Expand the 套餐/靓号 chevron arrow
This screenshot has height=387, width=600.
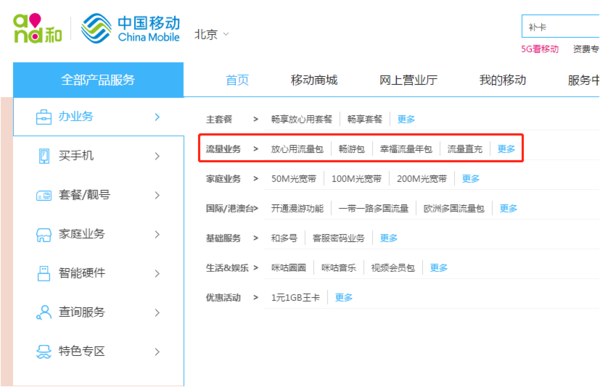(157, 195)
